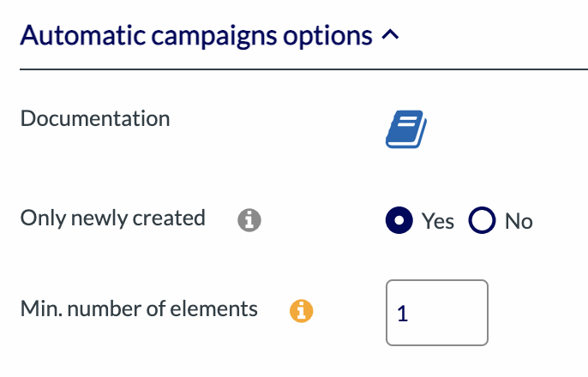Select the Yes radio button
588x377 pixels.
click(x=399, y=221)
